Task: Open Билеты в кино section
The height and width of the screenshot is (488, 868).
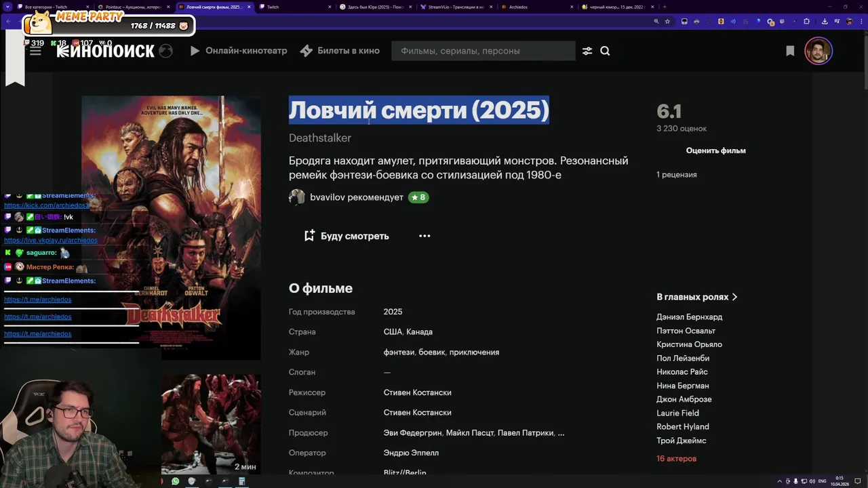Action: (340, 51)
